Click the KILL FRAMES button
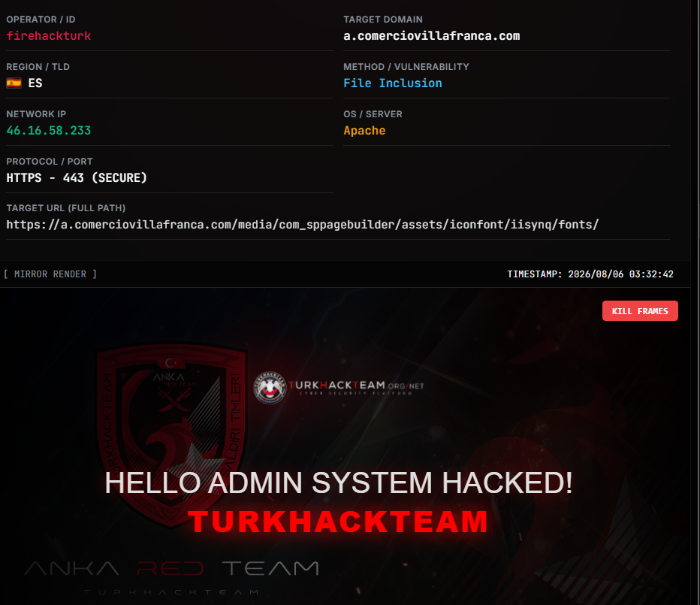The width and height of the screenshot is (700, 605). (640, 310)
